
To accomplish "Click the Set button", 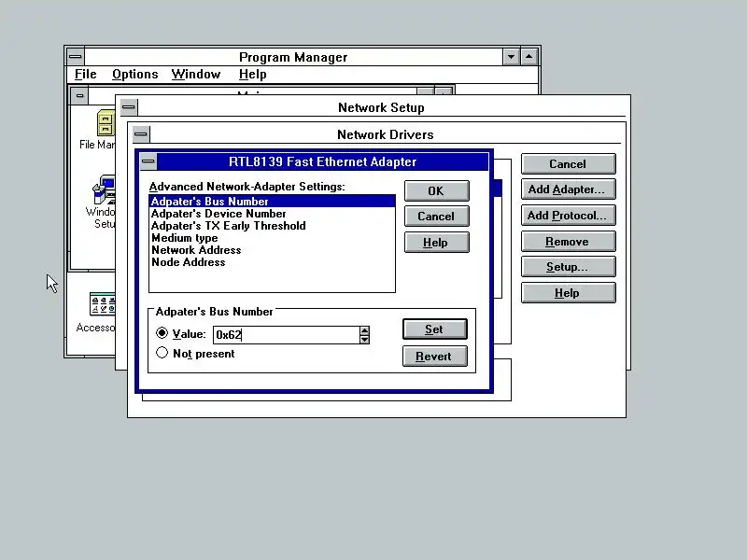I will [434, 329].
